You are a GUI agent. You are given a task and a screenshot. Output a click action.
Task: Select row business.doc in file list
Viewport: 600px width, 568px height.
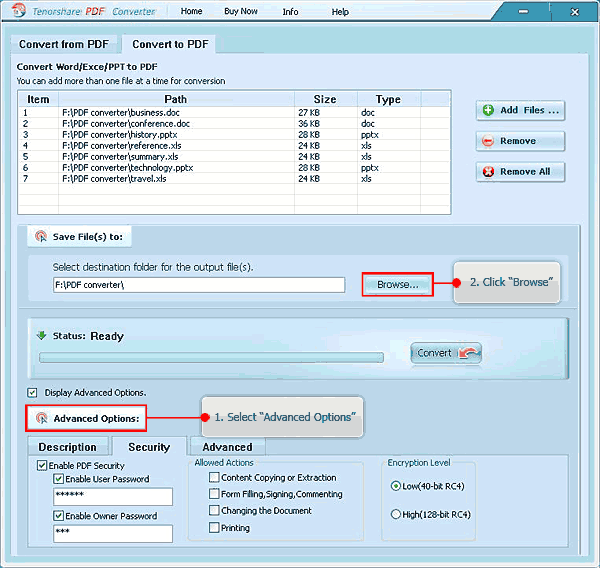(234, 113)
